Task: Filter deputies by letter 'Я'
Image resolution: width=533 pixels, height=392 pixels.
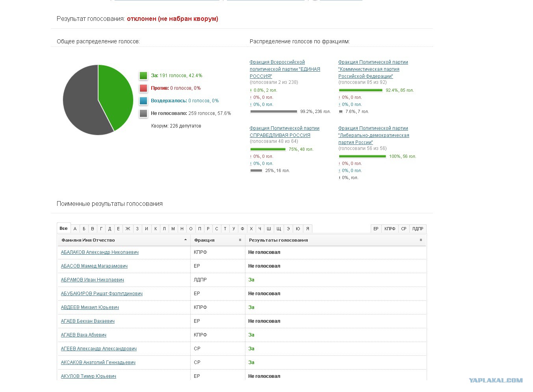Action: pos(308,229)
